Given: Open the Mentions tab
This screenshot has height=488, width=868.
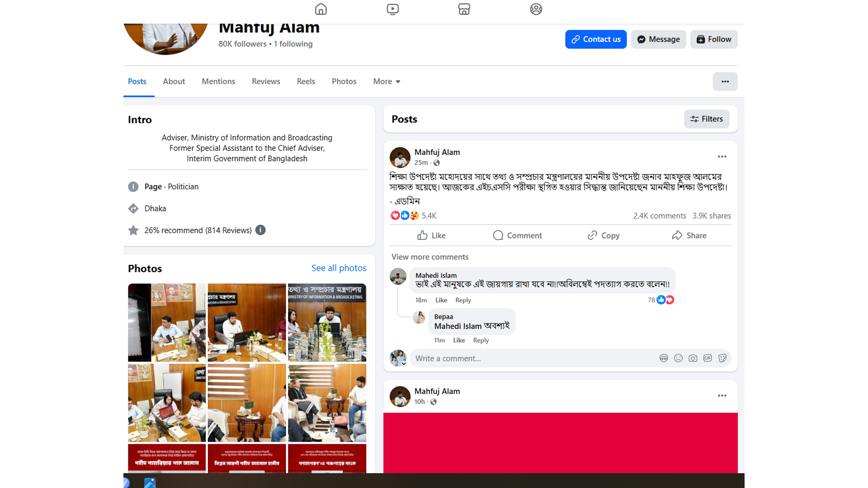Looking at the screenshot, I should (x=218, y=81).
